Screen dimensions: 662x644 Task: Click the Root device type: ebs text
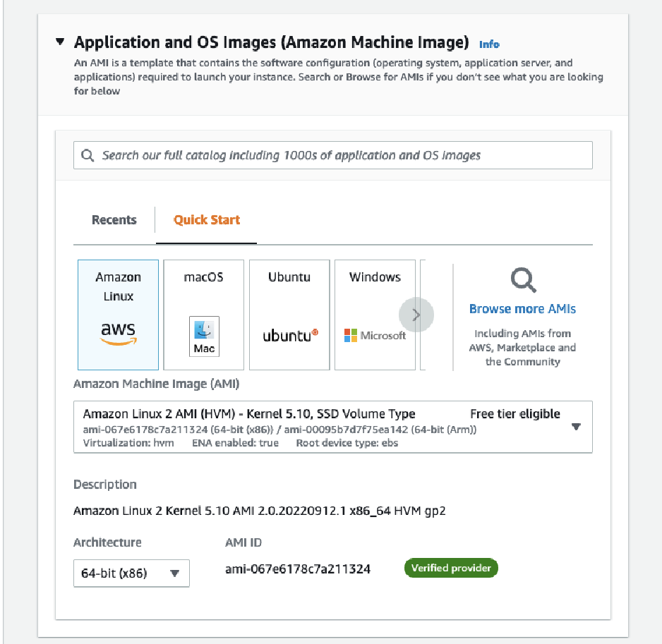[347, 443]
